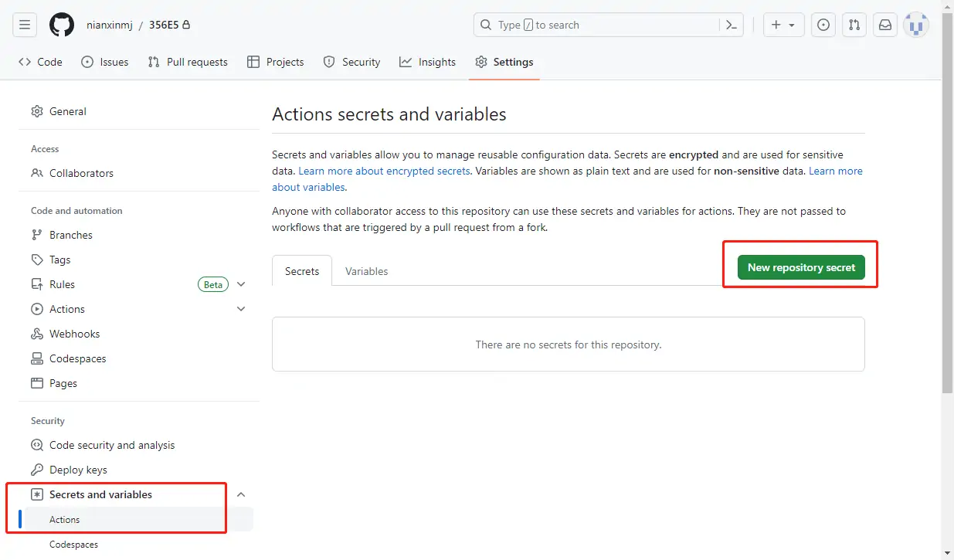Expand the Actions section chevron
The image size is (954, 560).
241,309
